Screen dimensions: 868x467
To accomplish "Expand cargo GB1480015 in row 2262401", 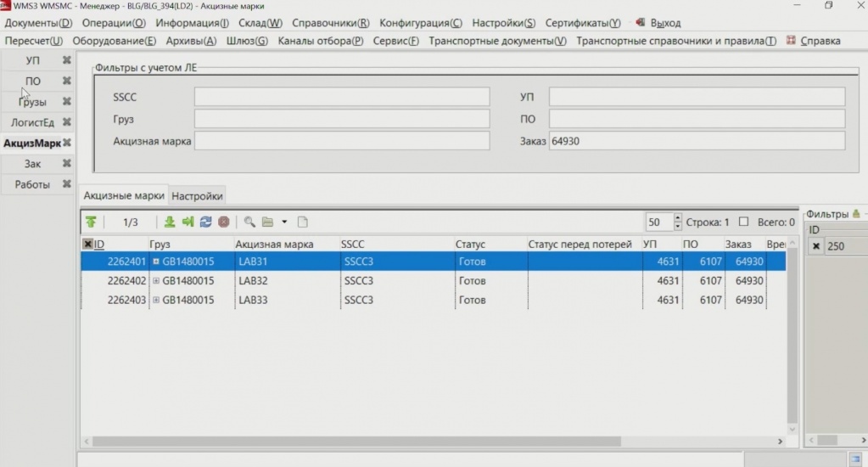I will pyautogui.click(x=156, y=262).
